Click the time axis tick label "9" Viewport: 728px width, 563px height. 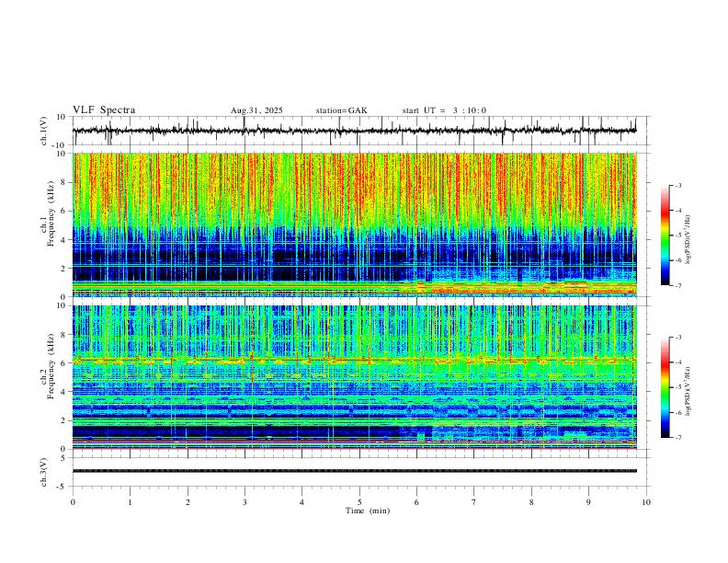[588, 502]
